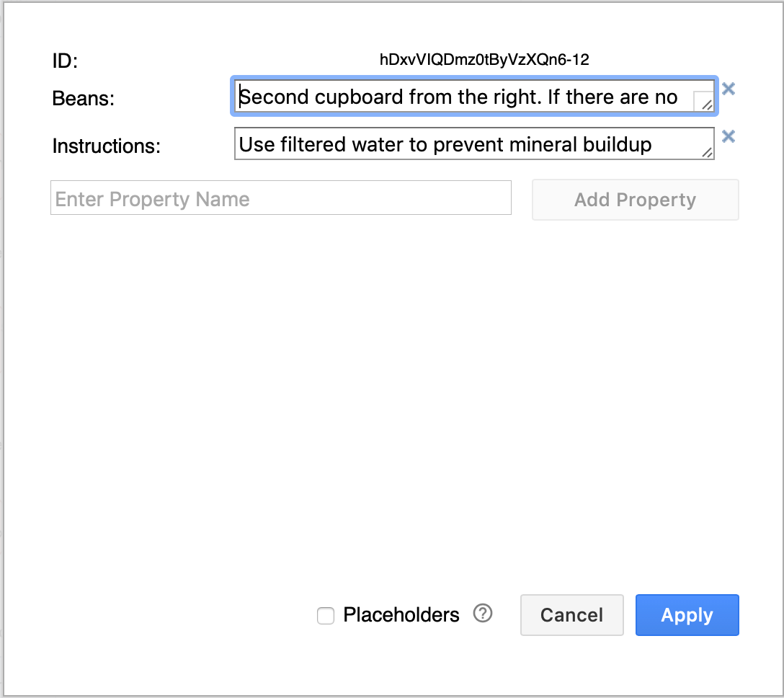Click the Add Property button
Screen dimensions: 784x698
pos(635,199)
